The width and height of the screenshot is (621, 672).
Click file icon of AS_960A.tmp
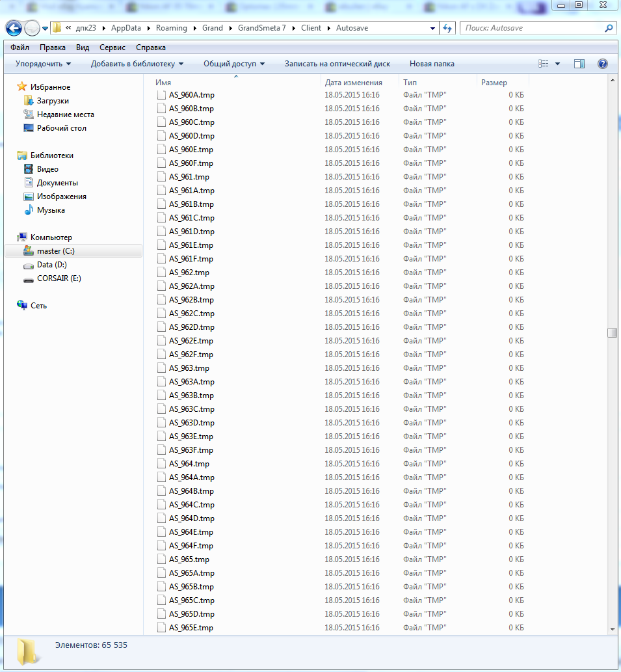161,95
